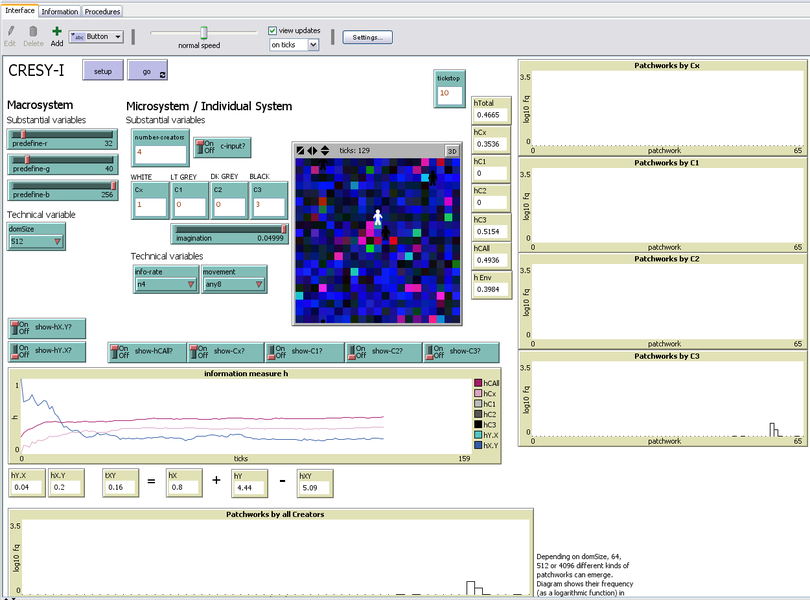
Task: Click the hX.Y legend color swatch
Action: 478,445
